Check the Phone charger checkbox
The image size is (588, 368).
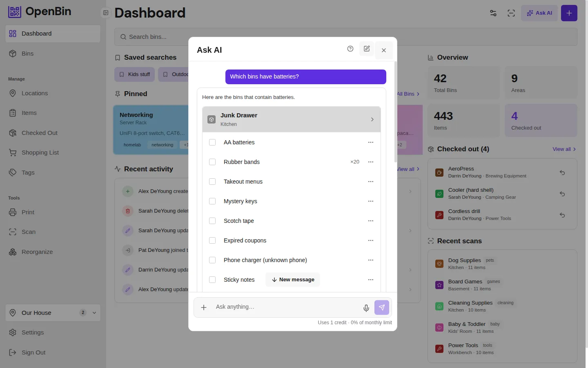(x=212, y=260)
